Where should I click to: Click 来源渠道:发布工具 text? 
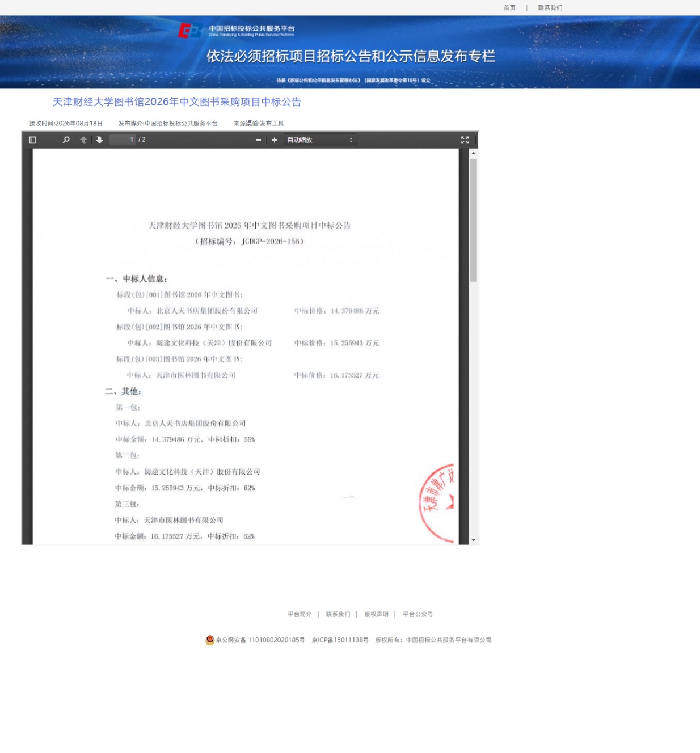click(x=259, y=123)
